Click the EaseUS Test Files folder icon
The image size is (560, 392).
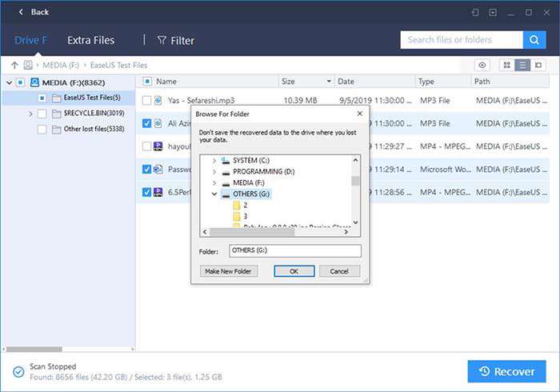(57, 98)
